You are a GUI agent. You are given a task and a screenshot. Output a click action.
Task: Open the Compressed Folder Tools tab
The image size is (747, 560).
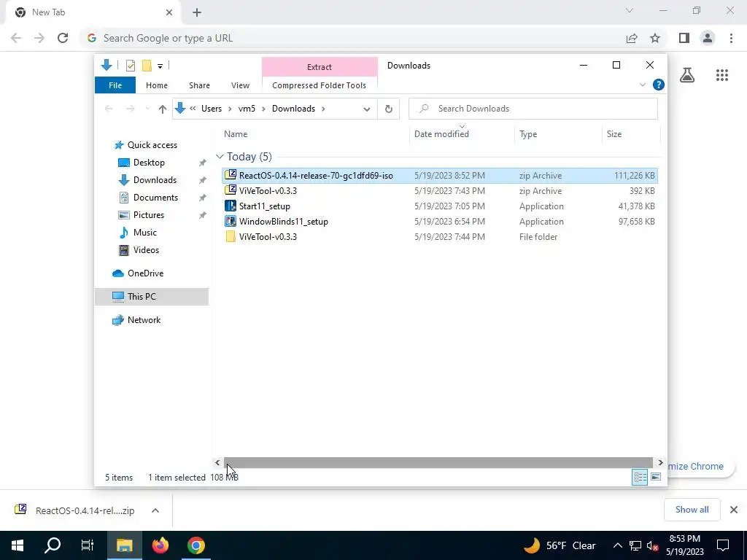[x=320, y=85]
